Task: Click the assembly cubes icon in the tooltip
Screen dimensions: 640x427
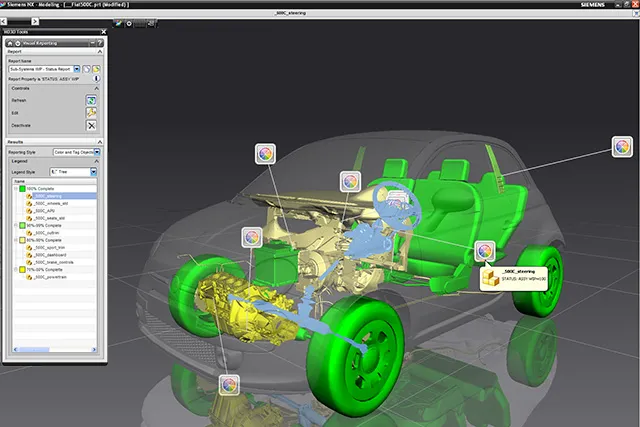Action: tap(491, 278)
